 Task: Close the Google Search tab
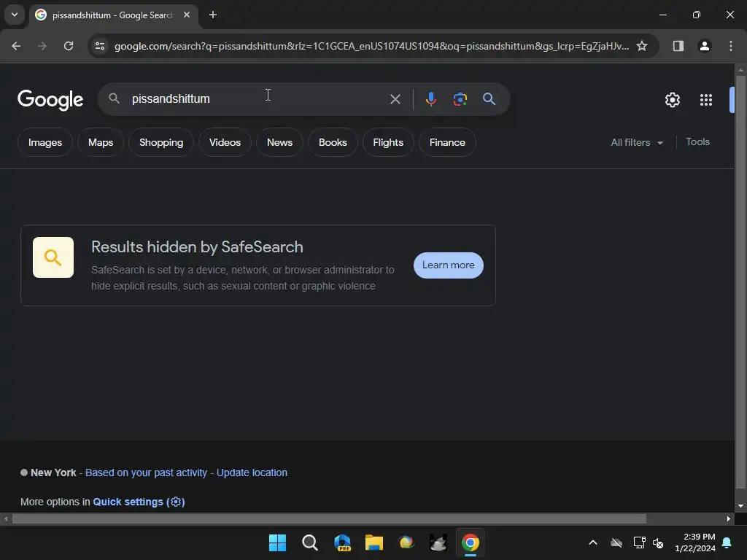coord(187,15)
